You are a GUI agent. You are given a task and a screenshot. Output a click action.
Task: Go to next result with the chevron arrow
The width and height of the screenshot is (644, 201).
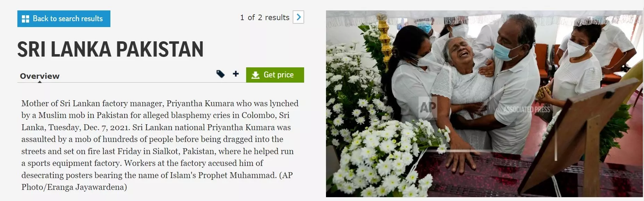tap(299, 17)
